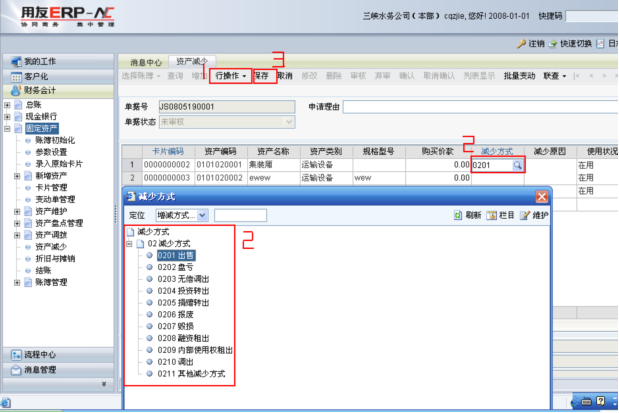Open 财务会计 sidebar section

(x=58, y=90)
